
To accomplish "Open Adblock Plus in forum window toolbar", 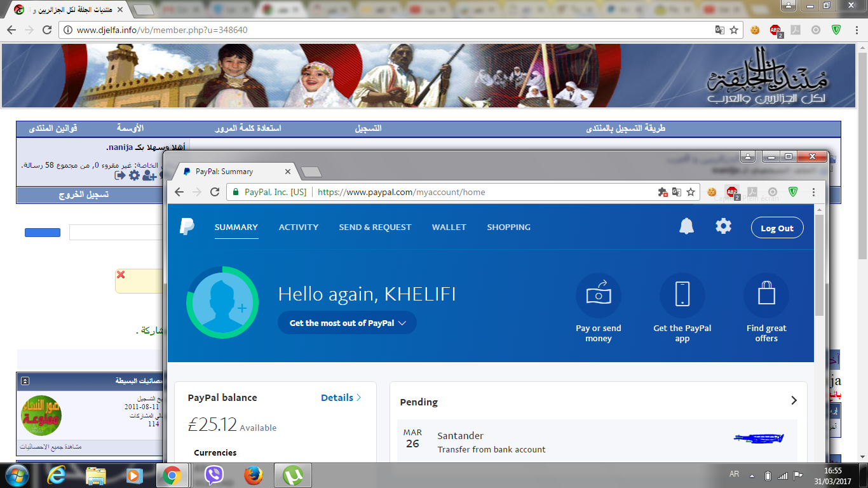I will click(x=776, y=30).
